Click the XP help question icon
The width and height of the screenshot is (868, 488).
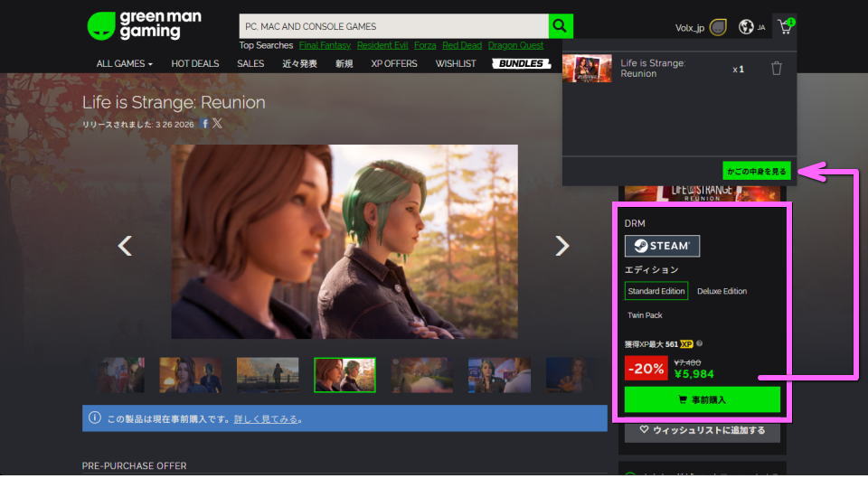point(700,343)
